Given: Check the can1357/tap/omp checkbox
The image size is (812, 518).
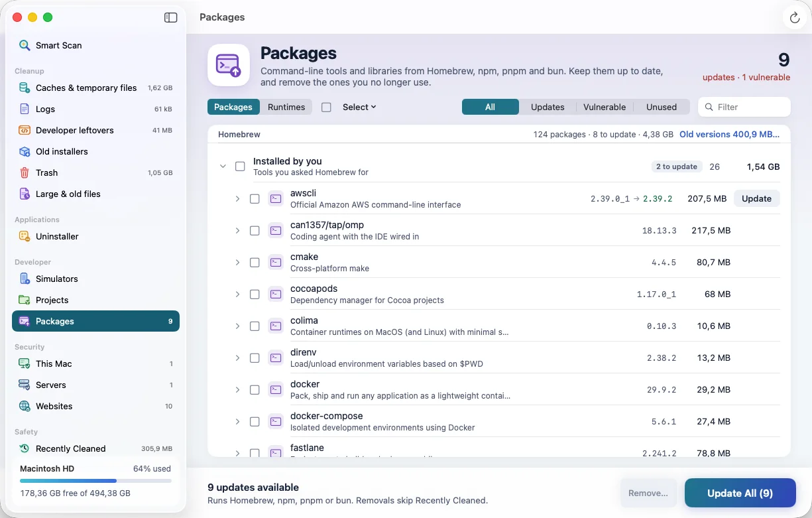Looking at the screenshot, I should pos(255,230).
